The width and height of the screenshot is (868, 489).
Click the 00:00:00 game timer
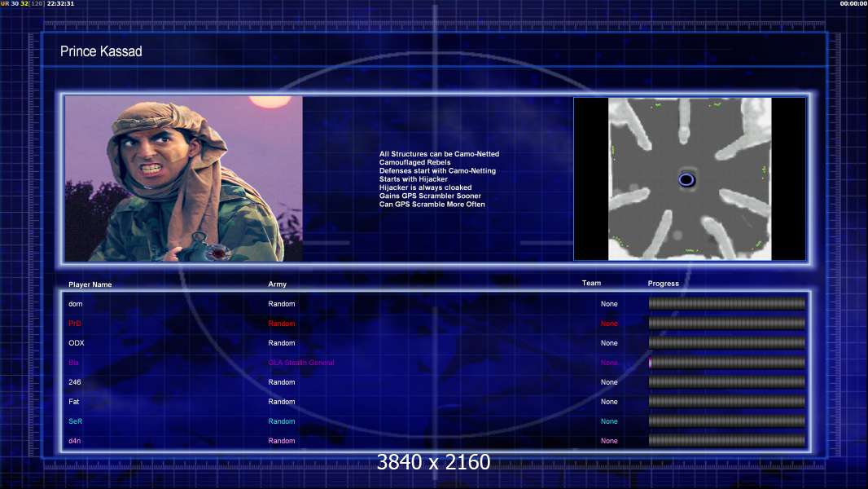coord(853,3)
